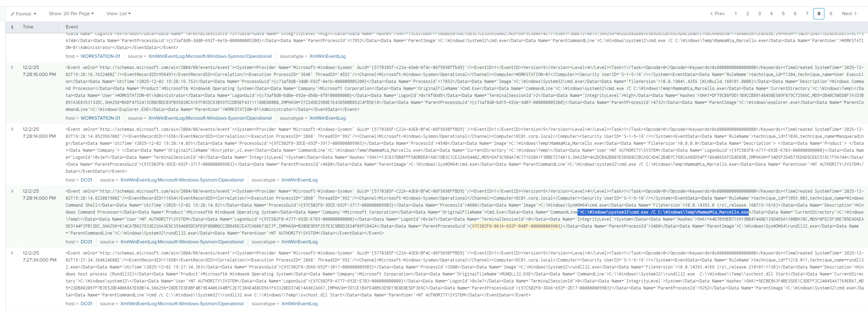Viewport: 868px width, 310px height.
Task: Click the Sysmon source value in the 7:28:16 PM event
Action: (x=209, y=118)
